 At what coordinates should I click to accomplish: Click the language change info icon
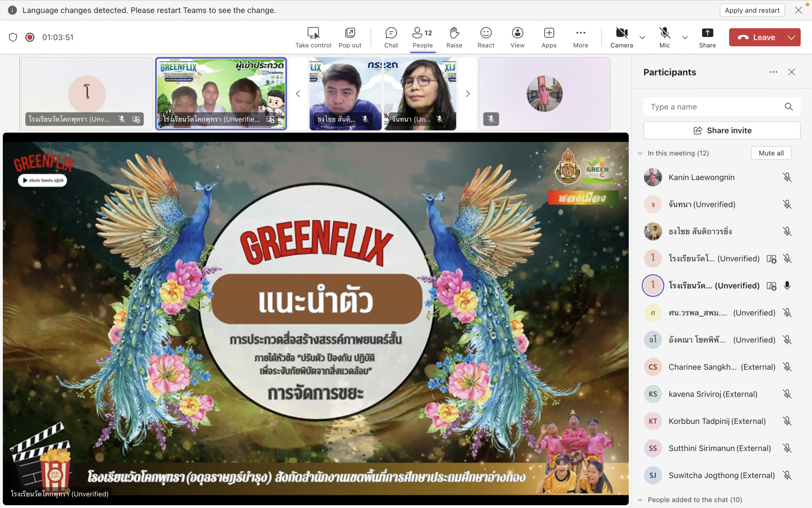click(12, 10)
